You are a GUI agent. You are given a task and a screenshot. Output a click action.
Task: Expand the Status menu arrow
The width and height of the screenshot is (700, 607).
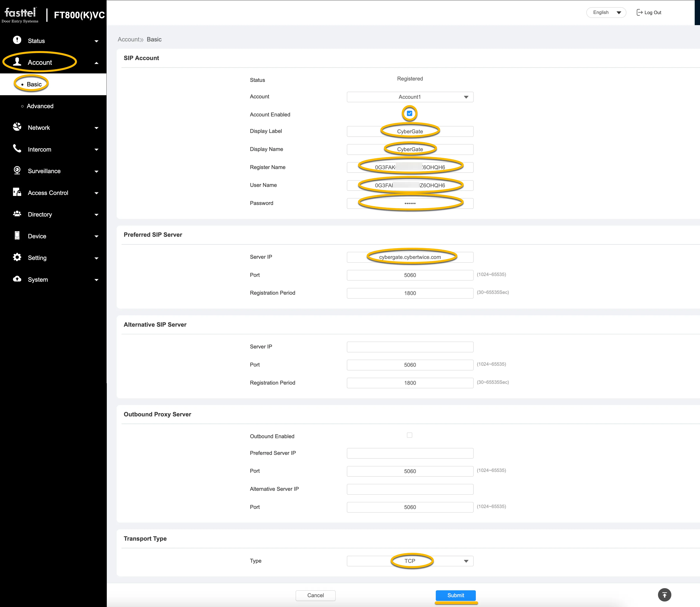click(97, 41)
